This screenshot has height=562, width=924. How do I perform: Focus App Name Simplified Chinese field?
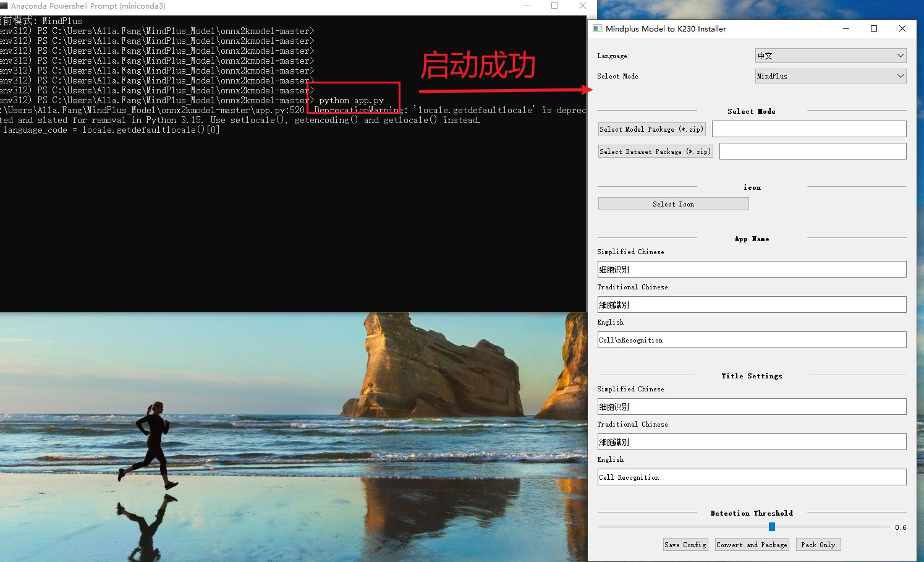click(752, 270)
